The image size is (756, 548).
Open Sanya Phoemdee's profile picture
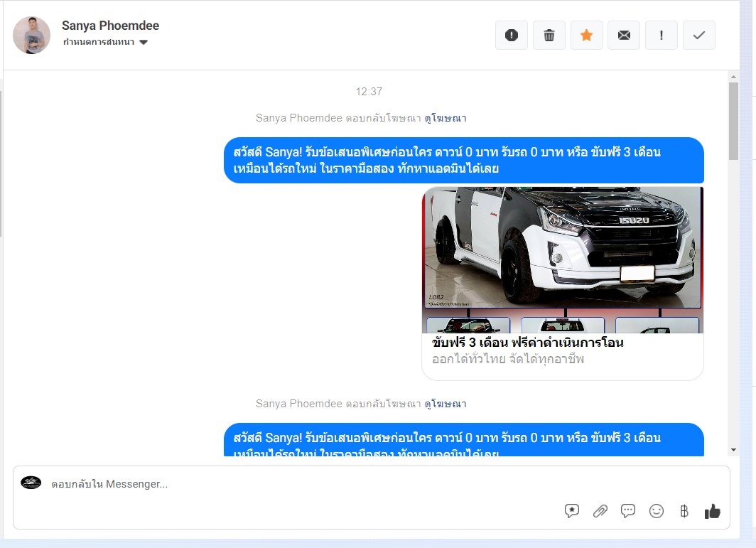point(32,36)
